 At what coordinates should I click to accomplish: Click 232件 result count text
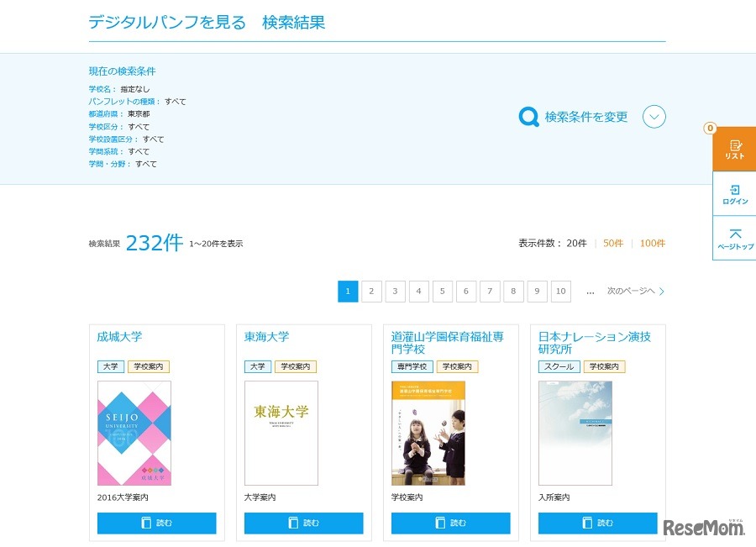(x=155, y=243)
